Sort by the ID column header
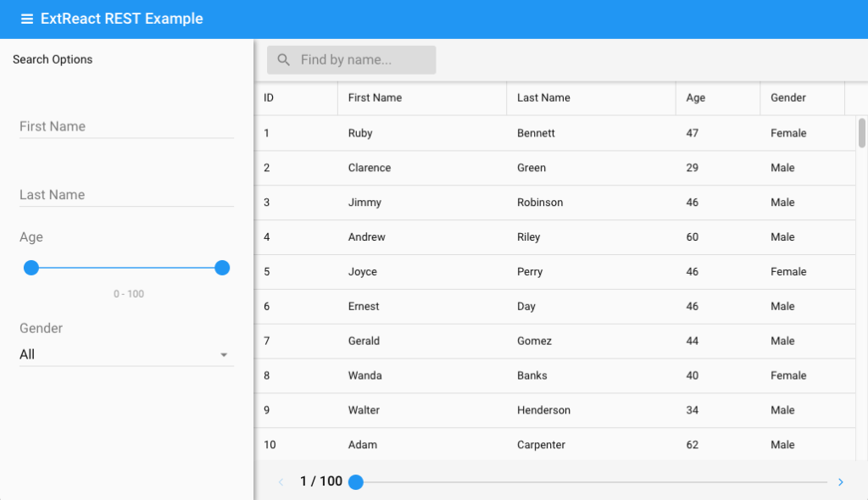This screenshot has width=868, height=500. [x=295, y=98]
